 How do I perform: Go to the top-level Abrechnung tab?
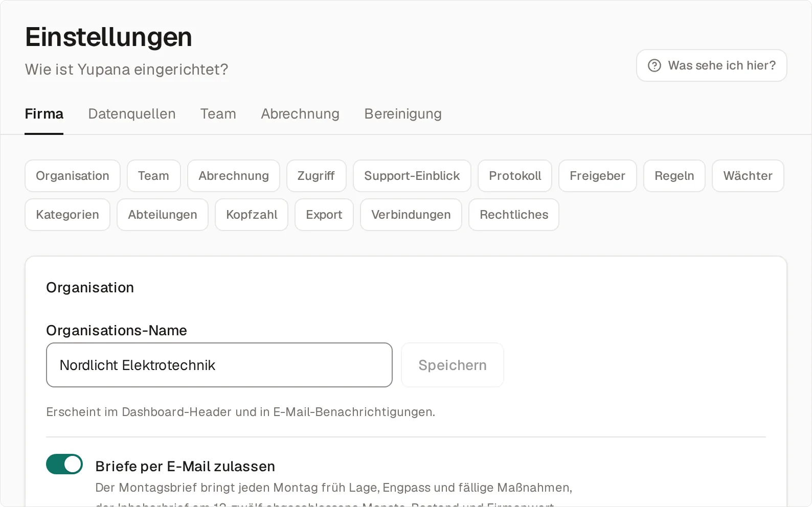[x=300, y=113]
